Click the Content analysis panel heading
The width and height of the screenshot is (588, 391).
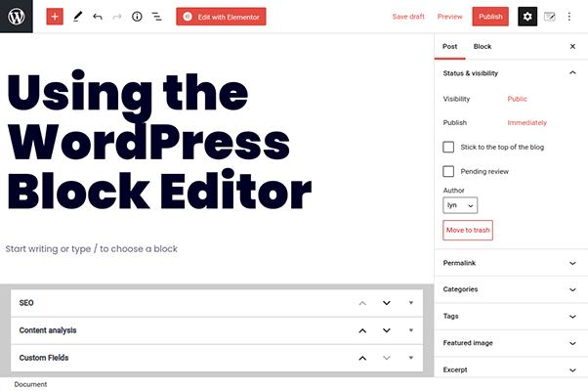(48, 330)
